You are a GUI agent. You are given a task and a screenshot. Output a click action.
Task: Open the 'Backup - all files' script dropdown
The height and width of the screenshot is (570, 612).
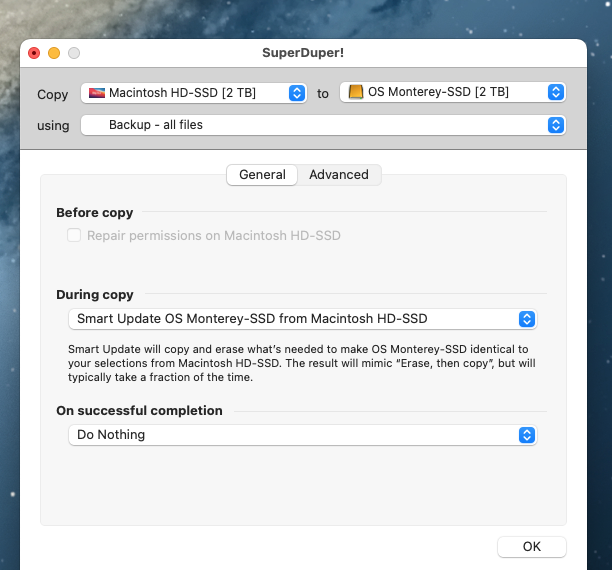point(323,125)
